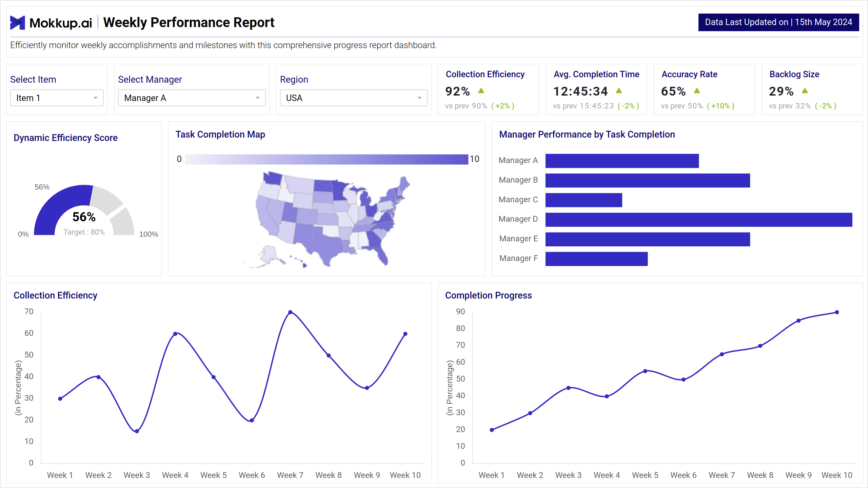Click the Collection Efficiency green up-arrow indicator
The width and height of the screenshot is (868, 488).
point(481,91)
